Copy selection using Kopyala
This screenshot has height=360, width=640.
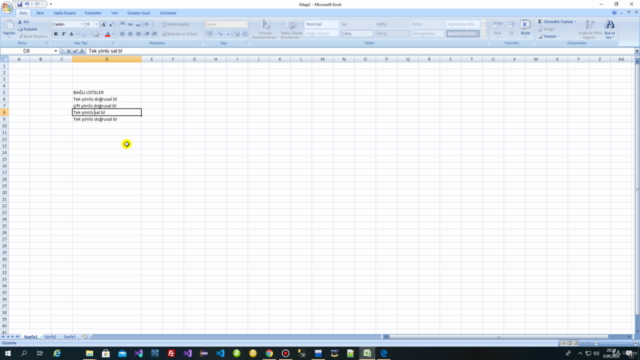pyautogui.click(x=28, y=29)
